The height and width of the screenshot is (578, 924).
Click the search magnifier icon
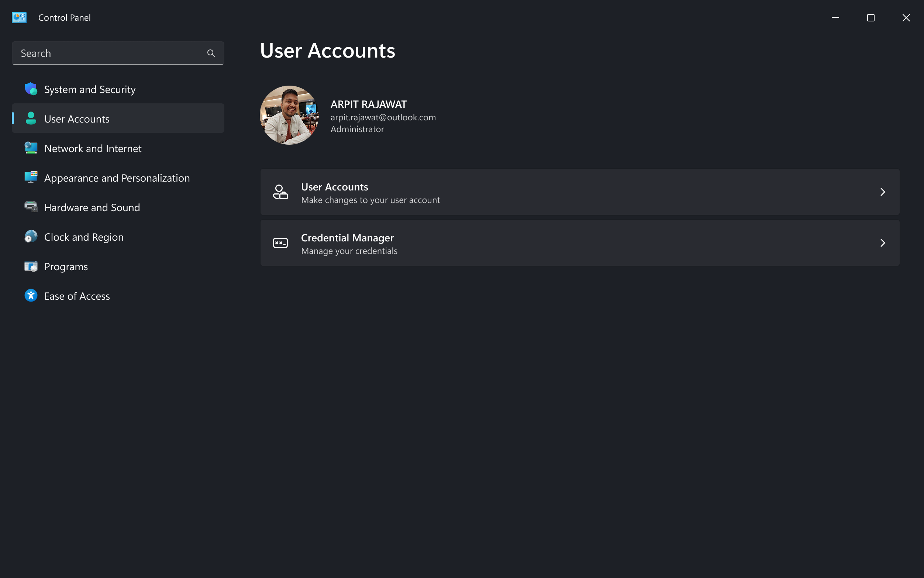(211, 53)
